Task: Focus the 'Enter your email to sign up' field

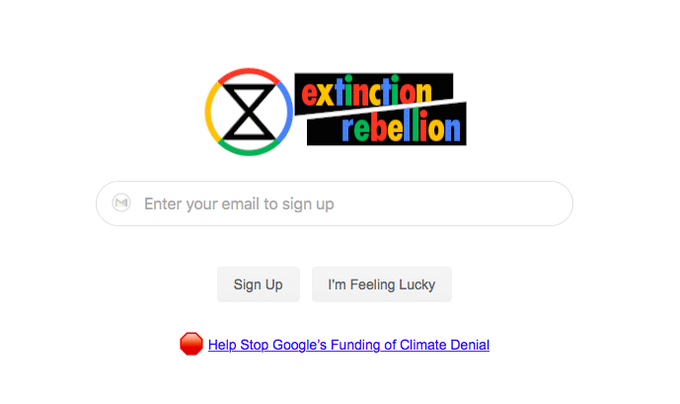Action: (330, 204)
